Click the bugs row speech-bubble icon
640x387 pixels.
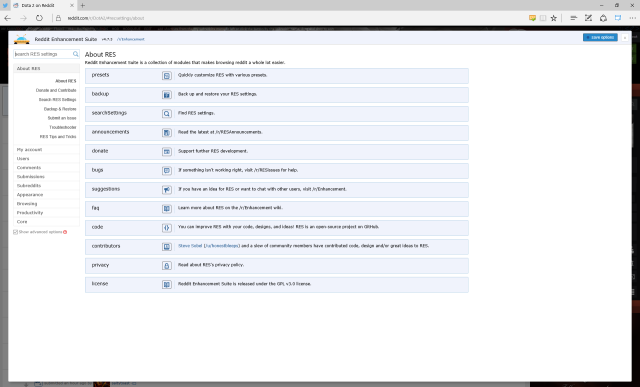[167, 171]
